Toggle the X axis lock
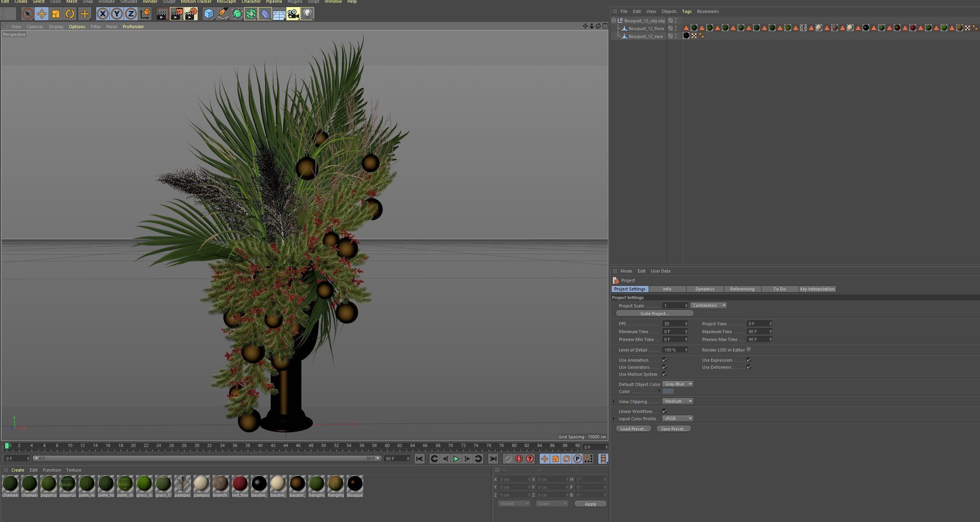The width and height of the screenshot is (980, 522). (102, 14)
